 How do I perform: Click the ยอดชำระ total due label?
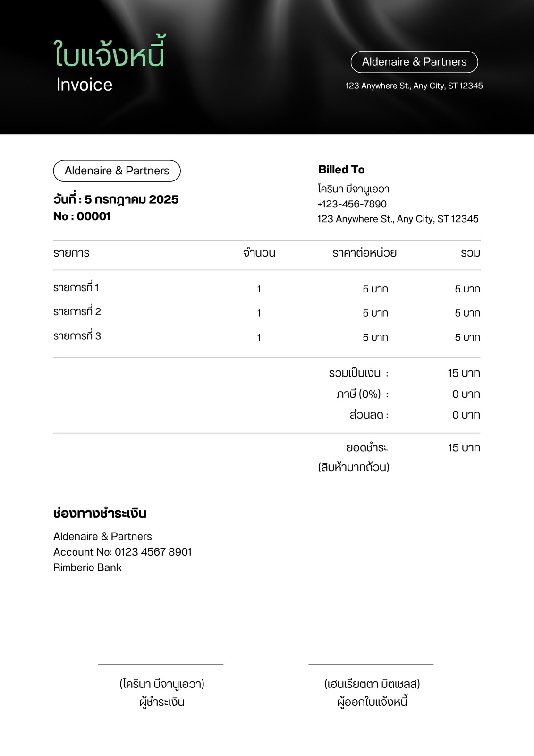coord(367,447)
